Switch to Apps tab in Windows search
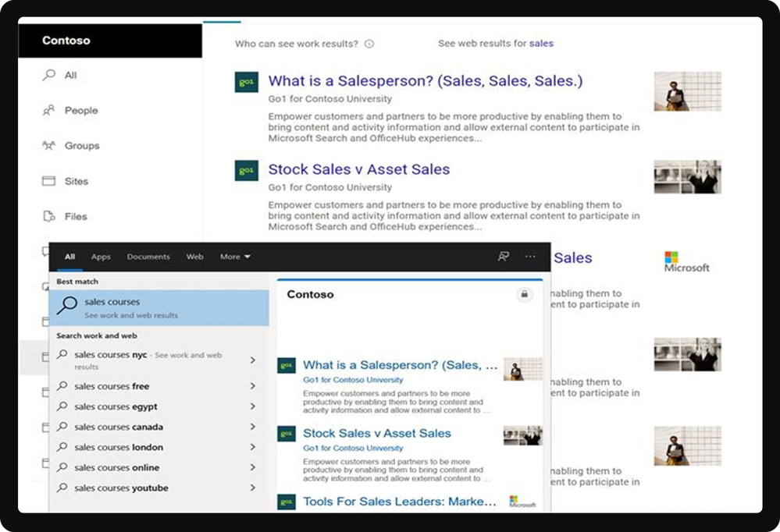Screen dimensions: 780x532 101,257
